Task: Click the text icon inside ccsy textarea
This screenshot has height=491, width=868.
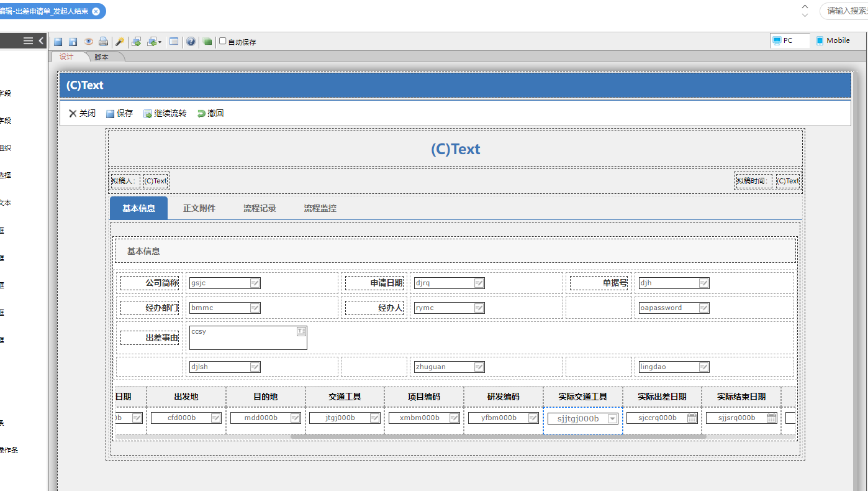Action: pyautogui.click(x=301, y=331)
